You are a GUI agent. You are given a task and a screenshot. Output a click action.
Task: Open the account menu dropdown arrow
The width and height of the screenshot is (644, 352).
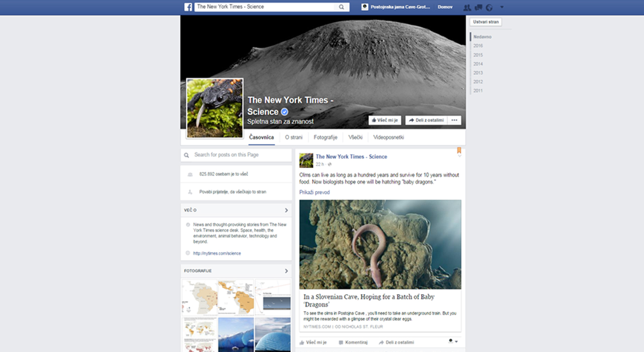[502, 7]
